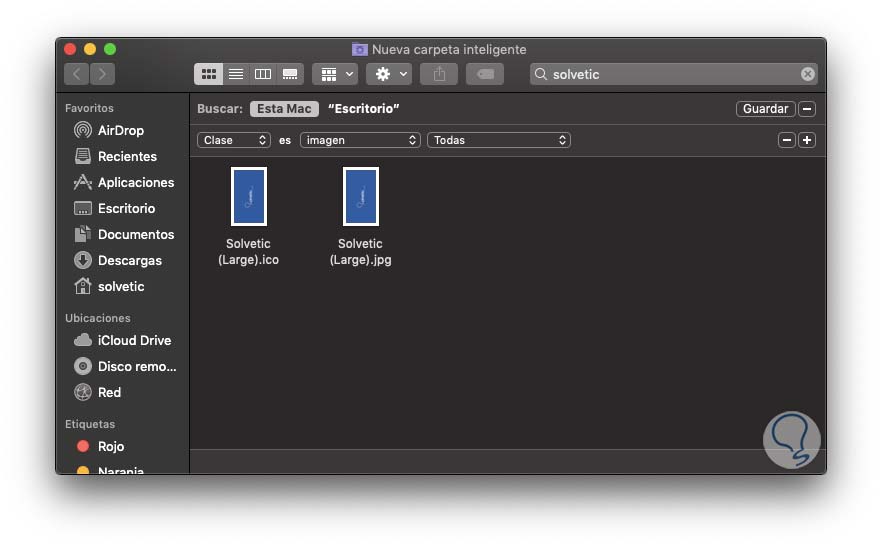Add a new search criterion row
The width and height of the screenshot is (882, 548).
[x=807, y=140]
